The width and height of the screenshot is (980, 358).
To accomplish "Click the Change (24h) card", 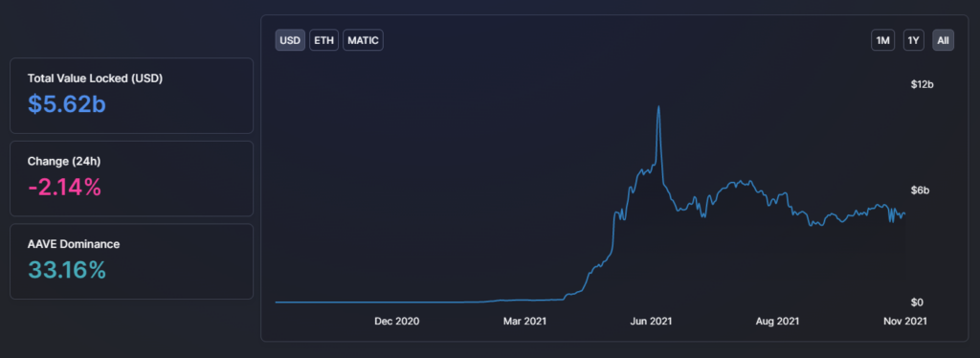I will click(131, 179).
